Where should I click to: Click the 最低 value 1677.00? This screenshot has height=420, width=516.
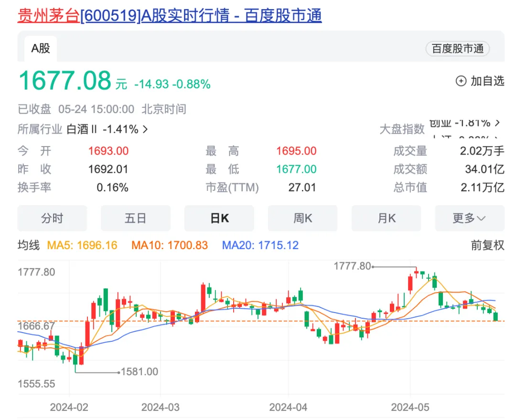(x=296, y=169)
